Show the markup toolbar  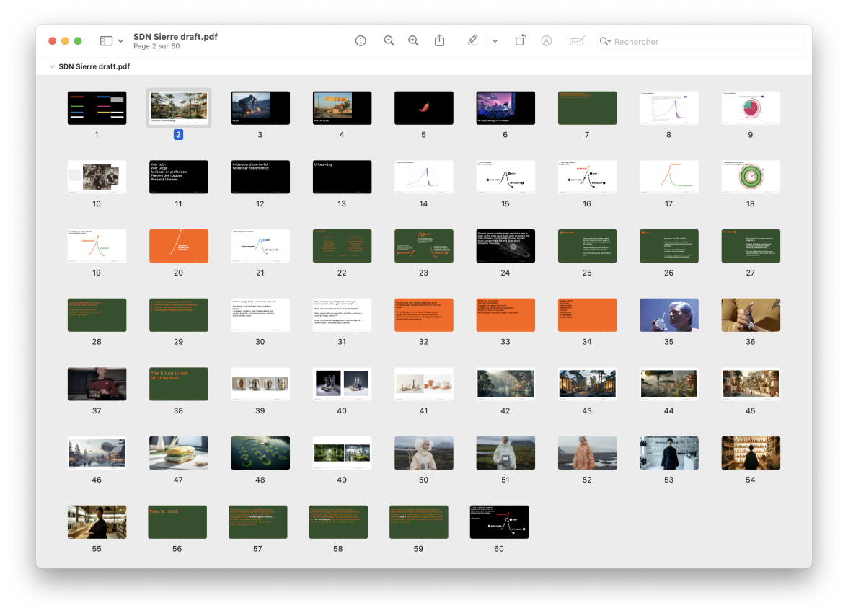547,41
